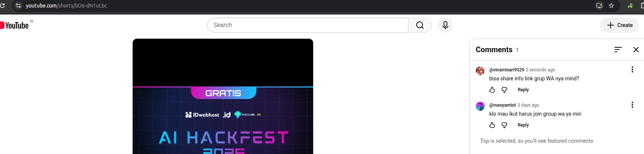Screen dimensions: 644x154
Task: Focus the YouTube Search field
Action: [308, 25]
